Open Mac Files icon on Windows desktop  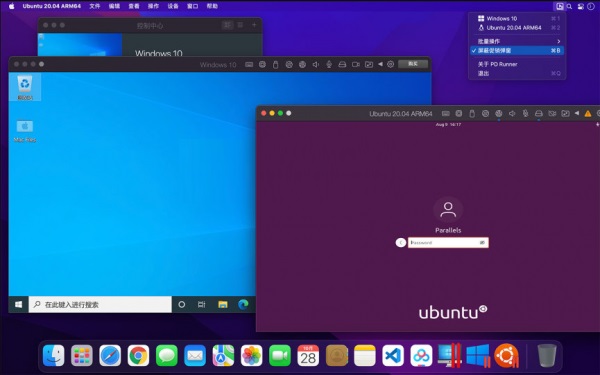tap(25, 130)
